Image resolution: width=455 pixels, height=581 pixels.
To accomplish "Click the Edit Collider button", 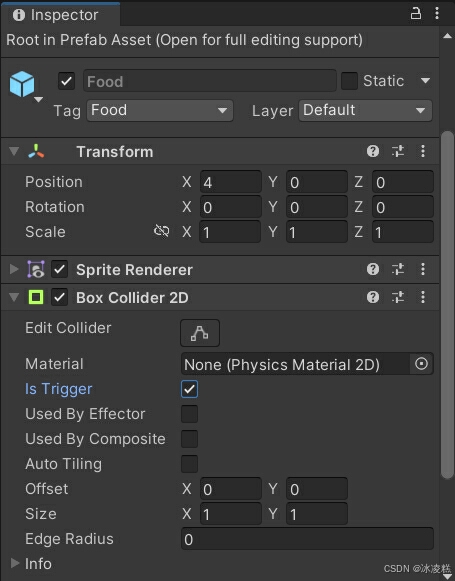I will pyautogui.click(x=200, y=333).
